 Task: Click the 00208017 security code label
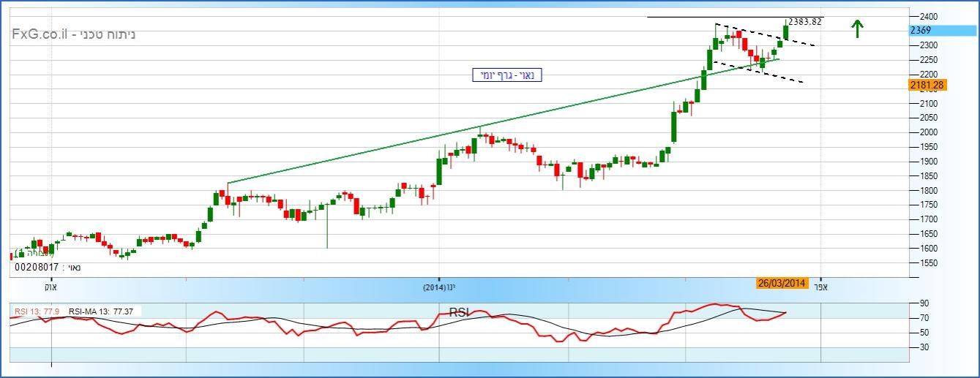coord(48,268)
